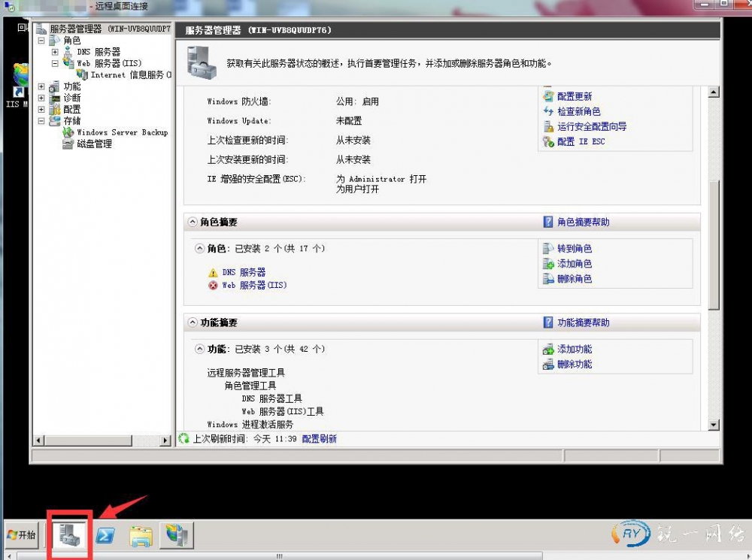Click the 配置刷新 link
Screen dimensions: 752x560
[x=319, y=439]
